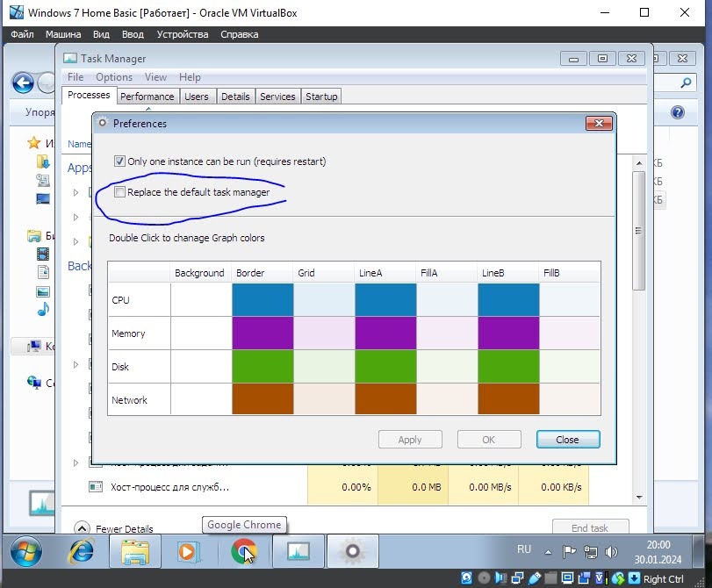
Task: Close Preferences with red X button
Action: pyautogui.click(x=599, y=123)
